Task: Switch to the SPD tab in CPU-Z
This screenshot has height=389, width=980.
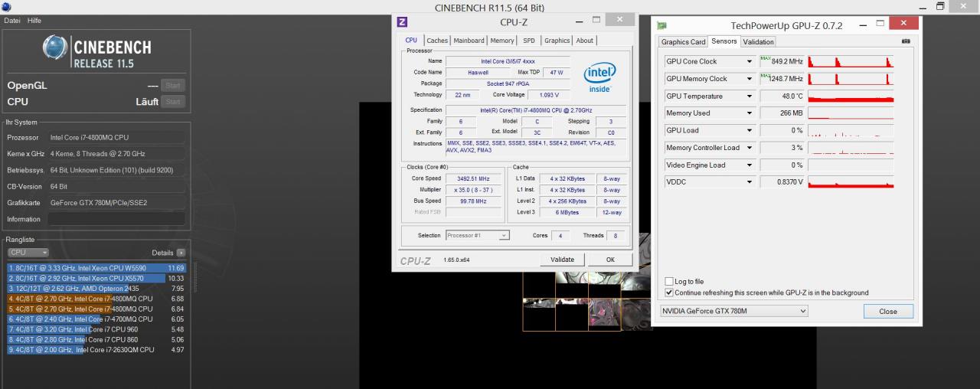Action: 529,41
